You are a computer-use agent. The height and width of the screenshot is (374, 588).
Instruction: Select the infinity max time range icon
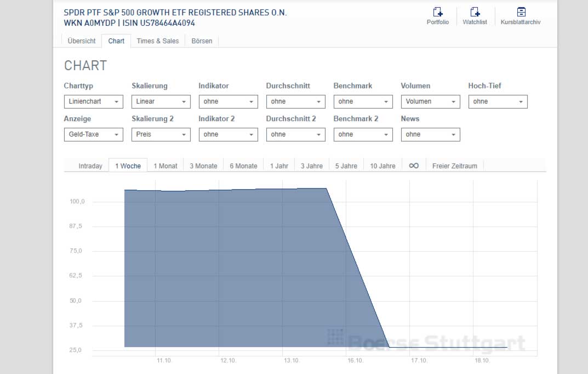414,166
